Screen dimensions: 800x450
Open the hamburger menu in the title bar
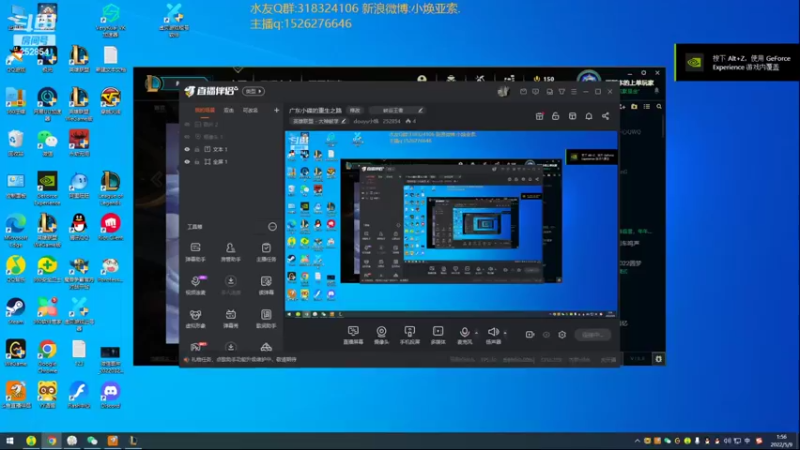(x=574, y=92)
